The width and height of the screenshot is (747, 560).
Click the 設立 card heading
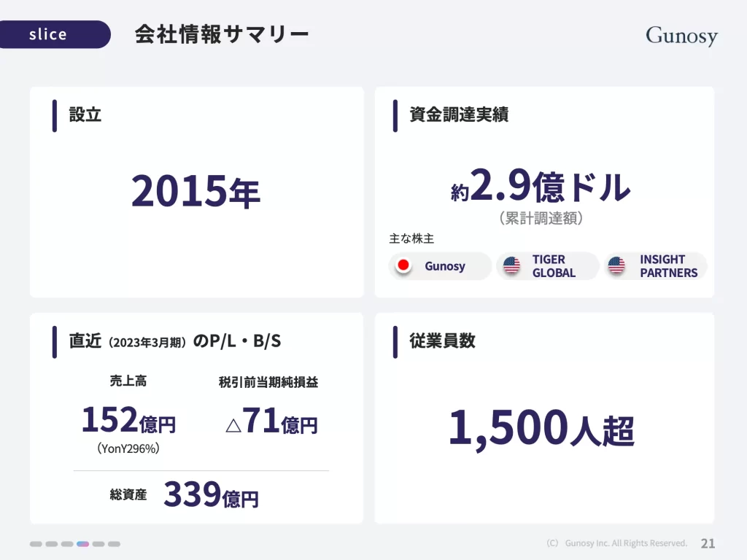pos(85,114)
